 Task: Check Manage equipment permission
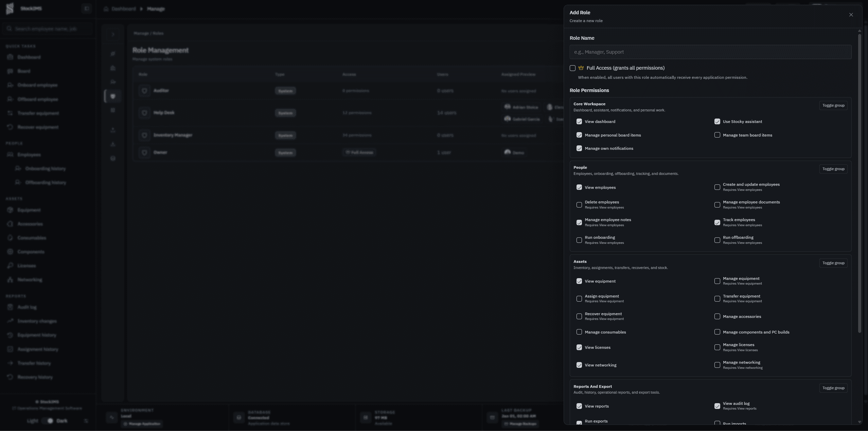pyautogui.click(x=717, y=281)
